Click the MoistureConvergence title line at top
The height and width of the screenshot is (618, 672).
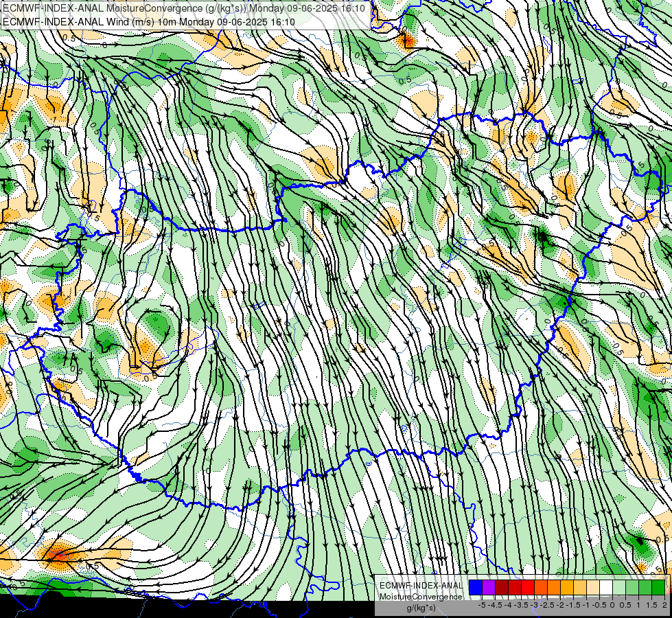[x=184, y=8]
